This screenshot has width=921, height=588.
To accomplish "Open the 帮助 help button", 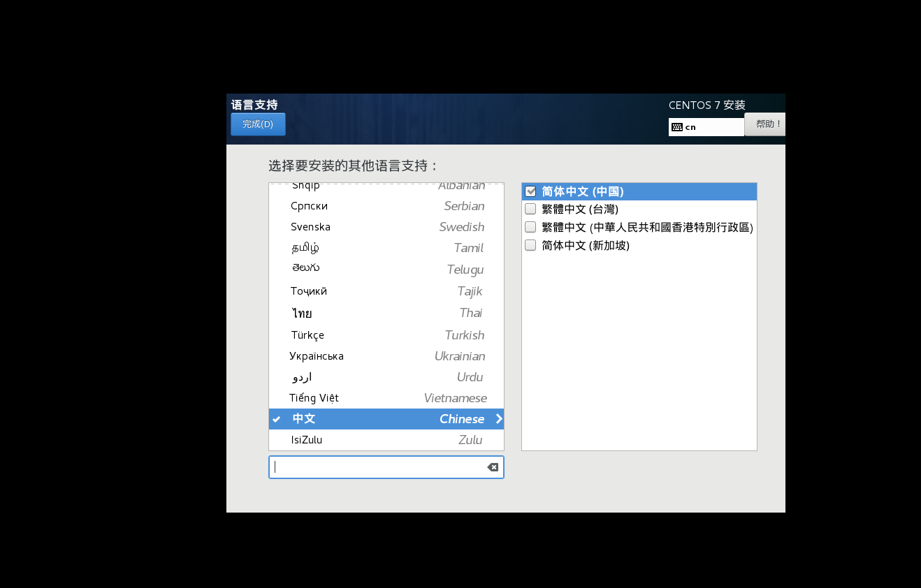I will (x=765, y=124).
